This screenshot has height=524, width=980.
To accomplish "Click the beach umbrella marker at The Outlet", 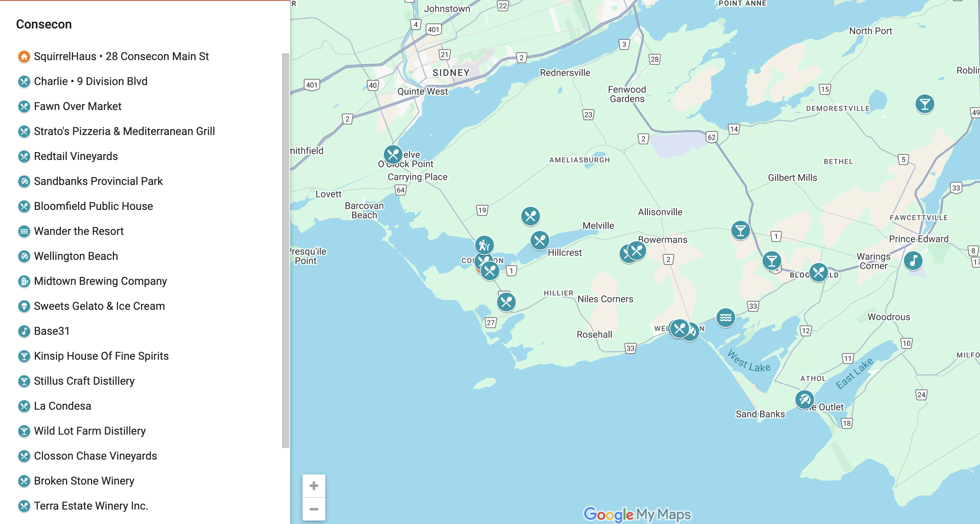I will pyautogui.click(x=805, y=399).
